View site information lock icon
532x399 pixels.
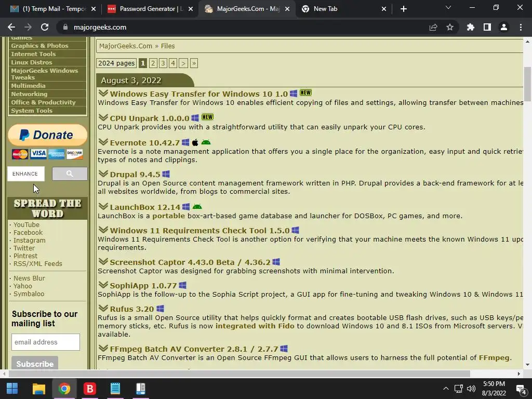tap(65, 27)
